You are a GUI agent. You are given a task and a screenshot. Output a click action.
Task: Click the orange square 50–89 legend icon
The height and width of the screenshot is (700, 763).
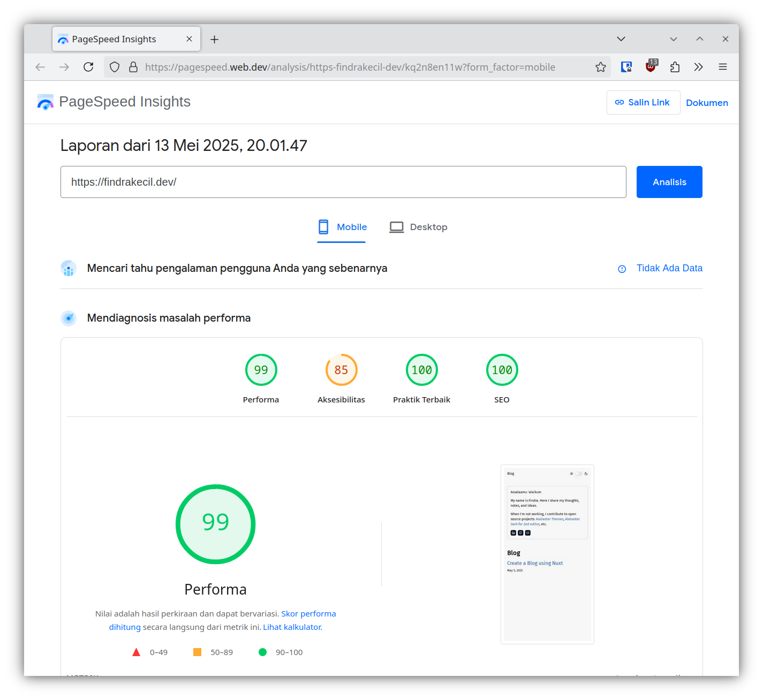click(x=197, y=652)
